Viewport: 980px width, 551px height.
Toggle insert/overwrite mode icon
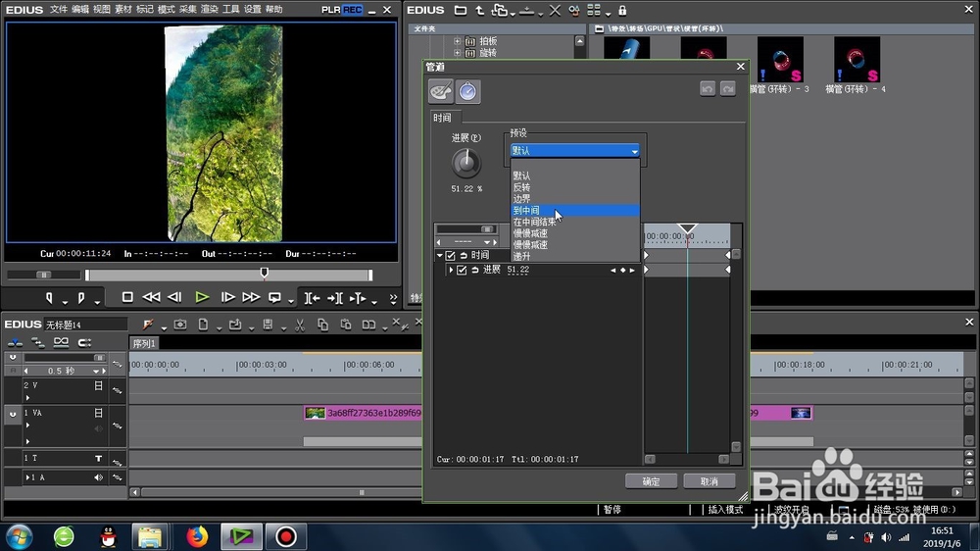tap(15, 342)
